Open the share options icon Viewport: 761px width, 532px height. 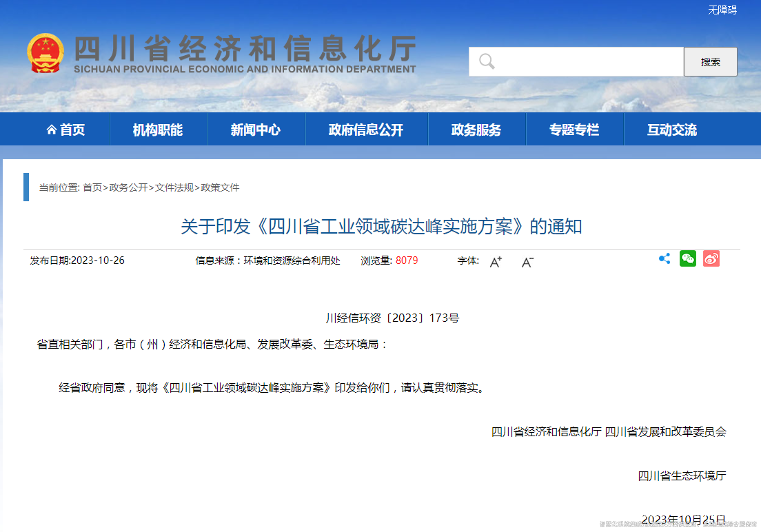pos(664,258)
